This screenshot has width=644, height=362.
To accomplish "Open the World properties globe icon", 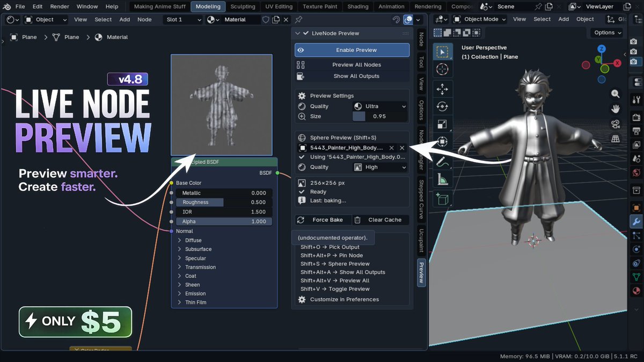I will tap(636, 173).
